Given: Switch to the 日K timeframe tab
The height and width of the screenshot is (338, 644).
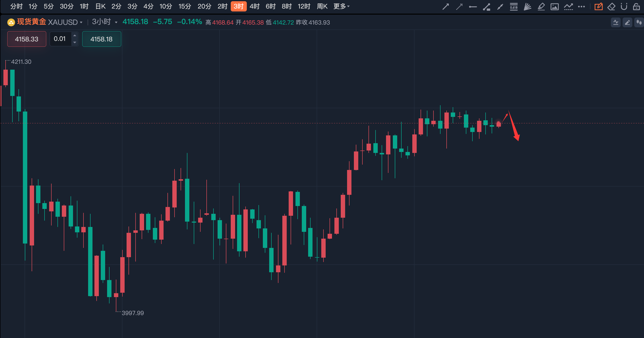Looking at the screenshot, I should point(101,6).
